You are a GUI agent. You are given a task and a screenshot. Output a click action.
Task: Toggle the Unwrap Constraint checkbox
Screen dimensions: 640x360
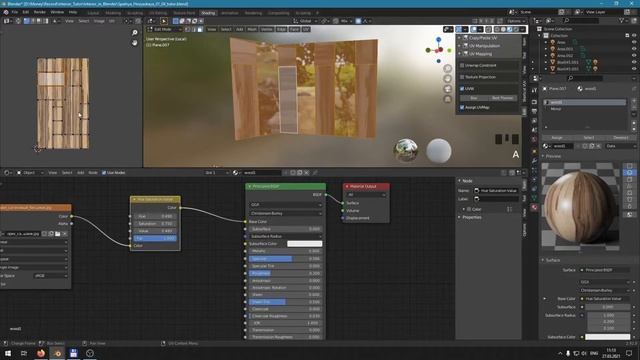(x=462, y=65)
